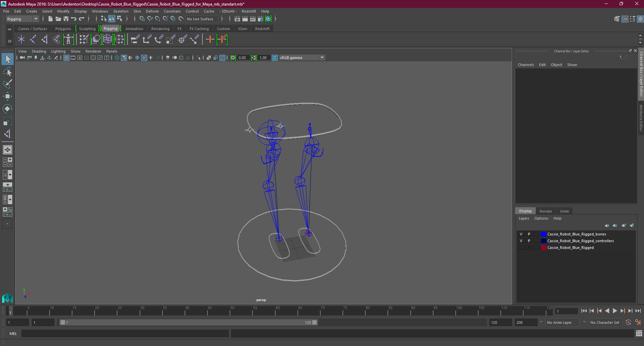
Task: Expand the shelf options menu button
Action: (9, 41)
